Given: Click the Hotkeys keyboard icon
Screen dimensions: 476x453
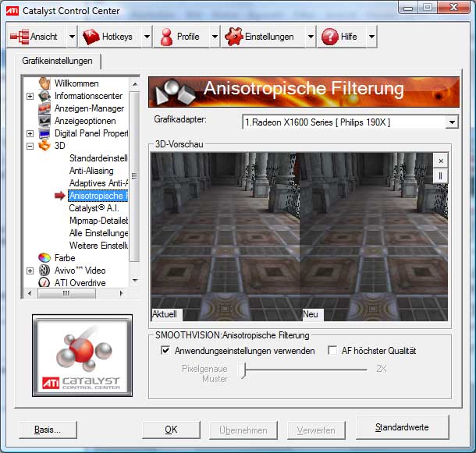Looking at the screenshot, I should point(91,37).
